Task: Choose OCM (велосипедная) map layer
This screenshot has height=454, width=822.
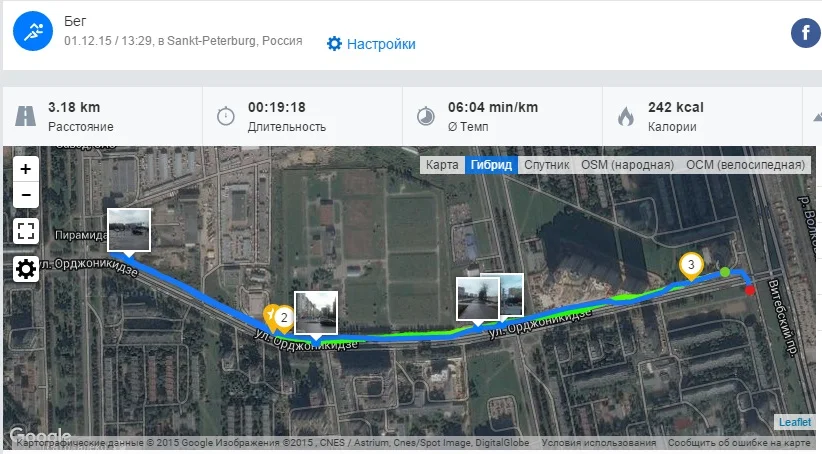Action: tap(745, 165)
